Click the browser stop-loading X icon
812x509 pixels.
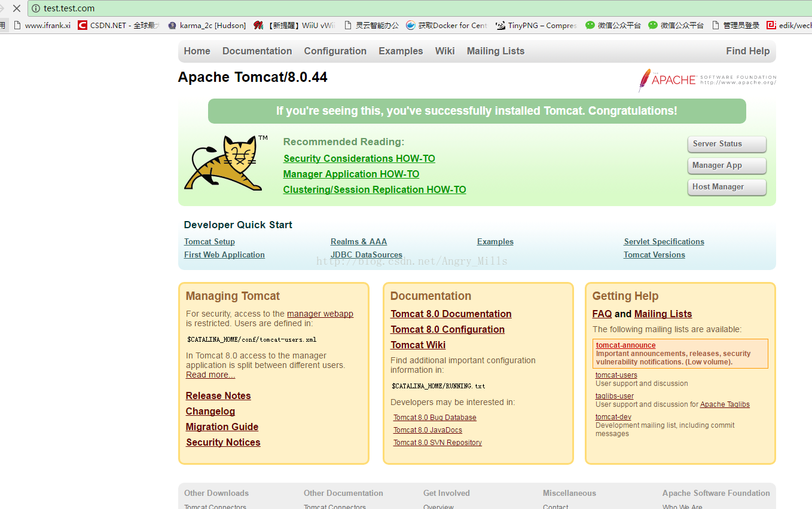tap(16, 8)
